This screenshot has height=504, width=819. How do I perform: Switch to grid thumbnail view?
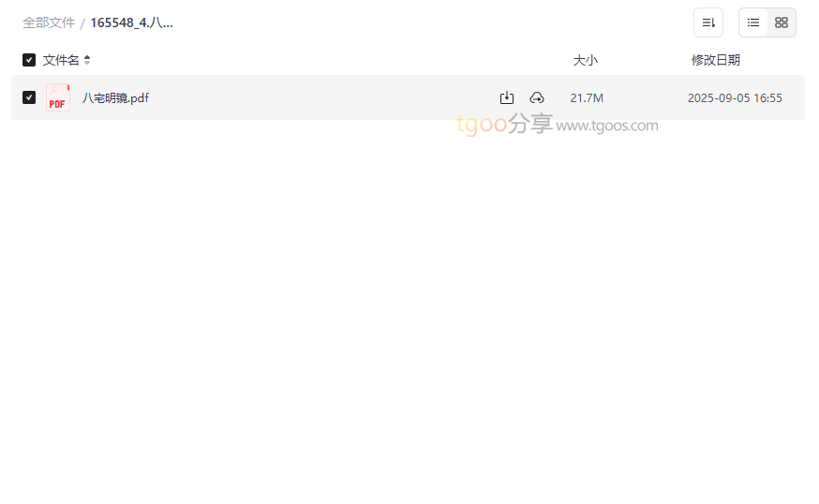[781, 22]
